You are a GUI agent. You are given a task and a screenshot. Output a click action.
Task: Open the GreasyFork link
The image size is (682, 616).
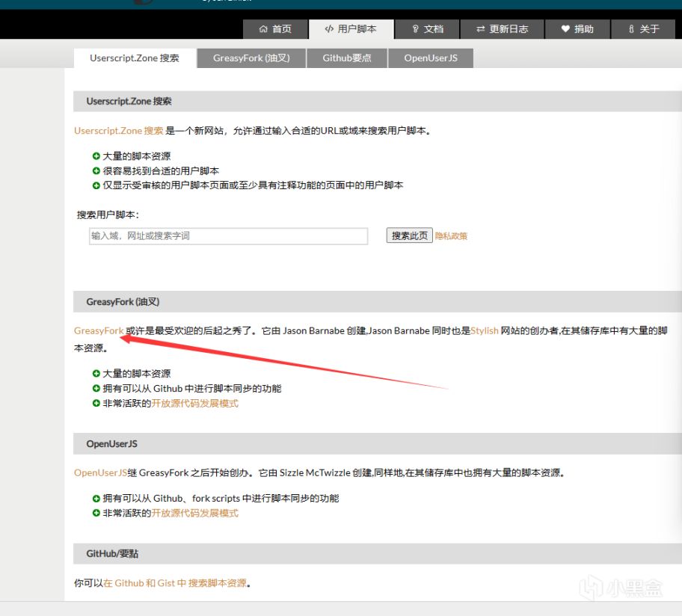tap(99, 331)
